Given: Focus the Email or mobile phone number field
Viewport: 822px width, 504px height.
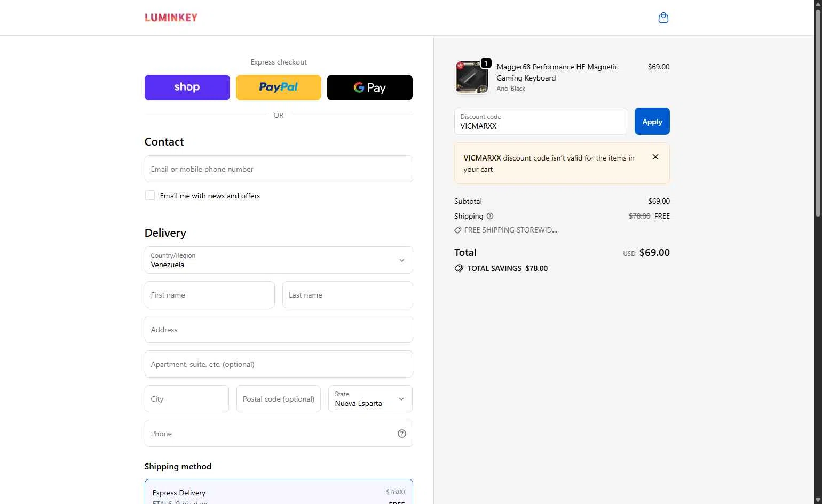Looking at the screenshot, I should click(x=279, y=169).
